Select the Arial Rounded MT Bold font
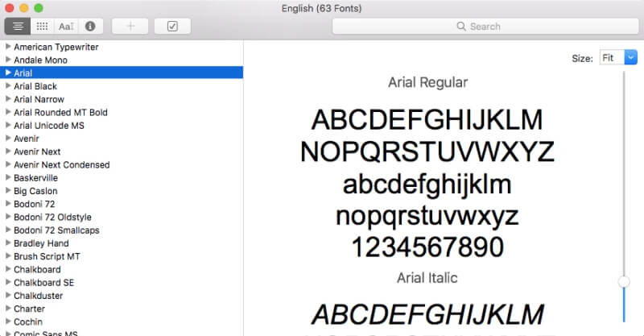Screen dimensions: 644x336 (61, 112)
